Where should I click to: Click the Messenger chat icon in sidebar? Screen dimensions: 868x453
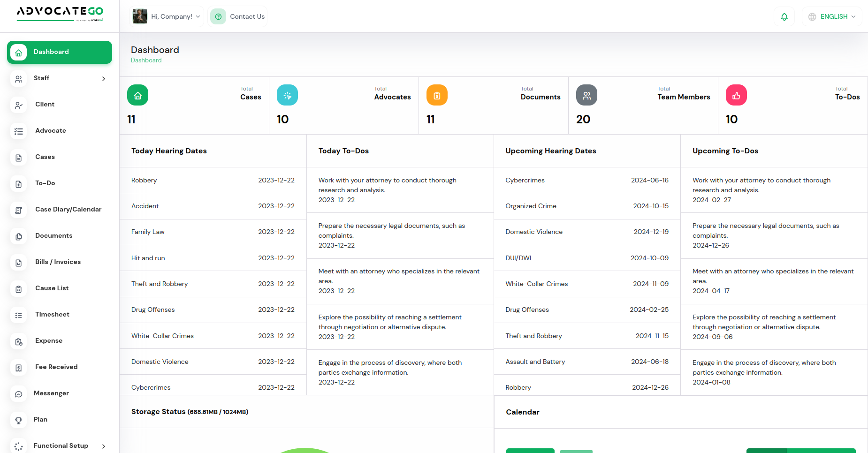pyautogui.click(x=19, y=394)
